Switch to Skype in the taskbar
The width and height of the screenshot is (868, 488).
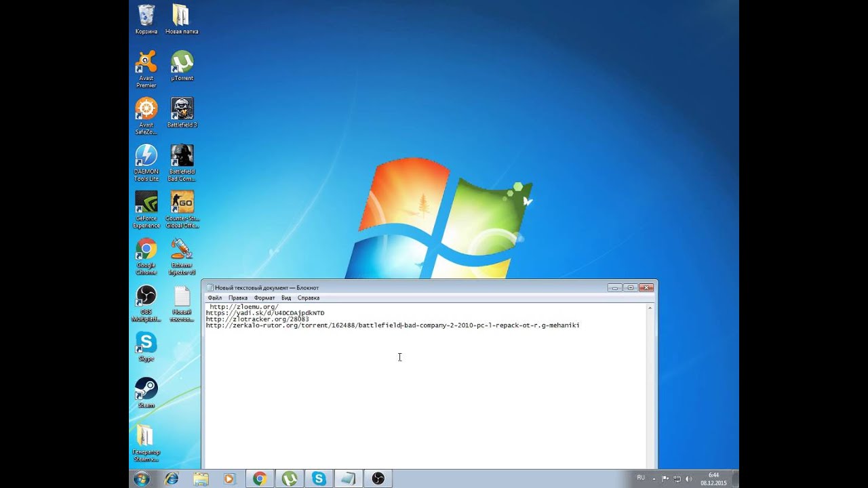[x=319, y=479]
